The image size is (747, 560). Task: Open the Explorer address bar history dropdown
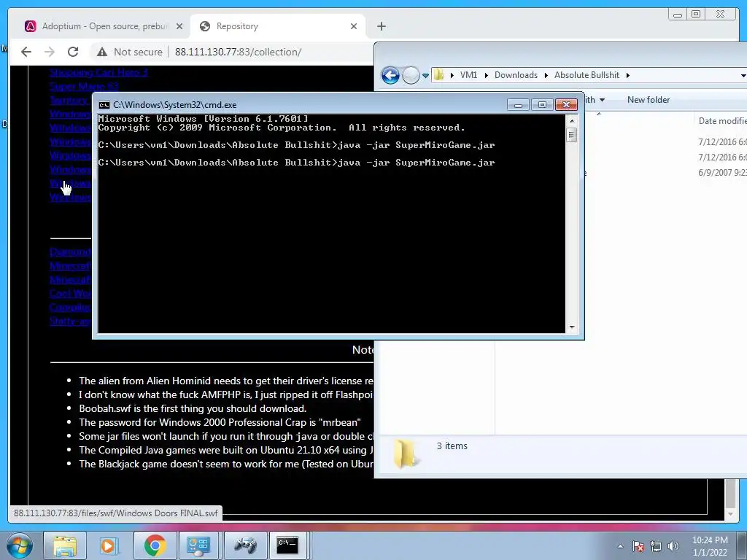click(x=743, y=75)
